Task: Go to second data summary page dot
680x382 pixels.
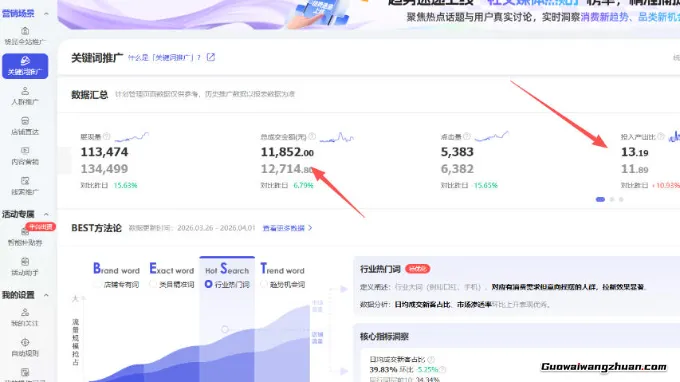Action: (x=612, y=199)
